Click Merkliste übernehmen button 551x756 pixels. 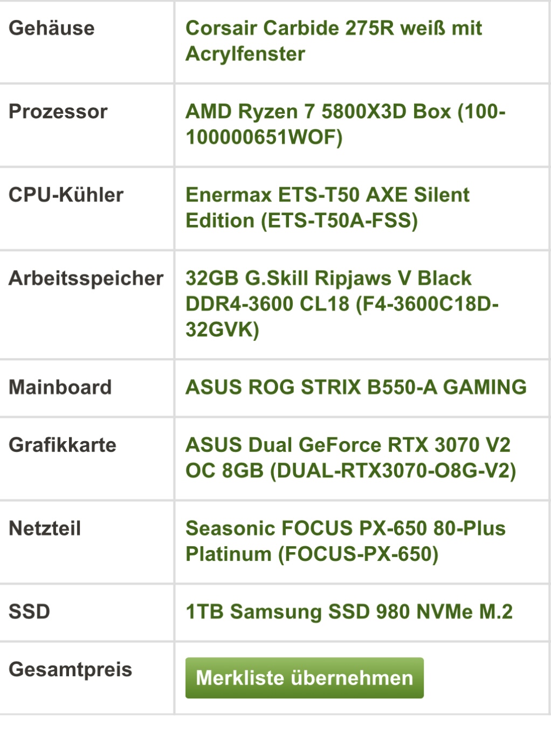click(x=305, y=678)
